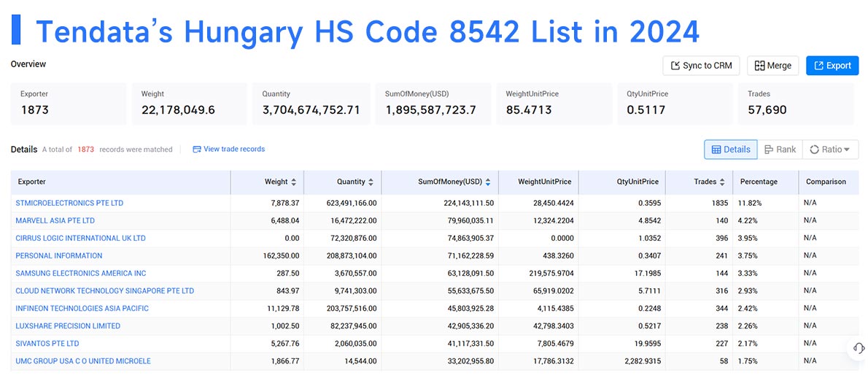
Task: Sort by SumOfMoney(USD) column arrows
Action: click(x=488, y=182)
